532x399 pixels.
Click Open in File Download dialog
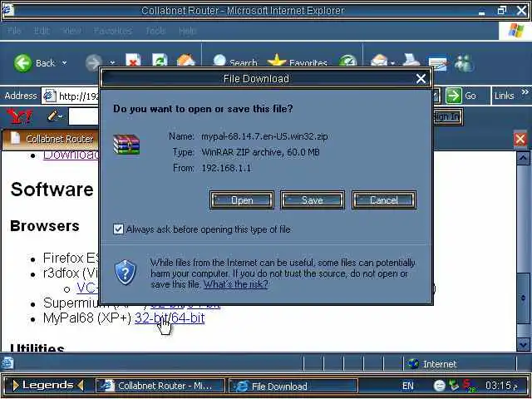(242, 199)
